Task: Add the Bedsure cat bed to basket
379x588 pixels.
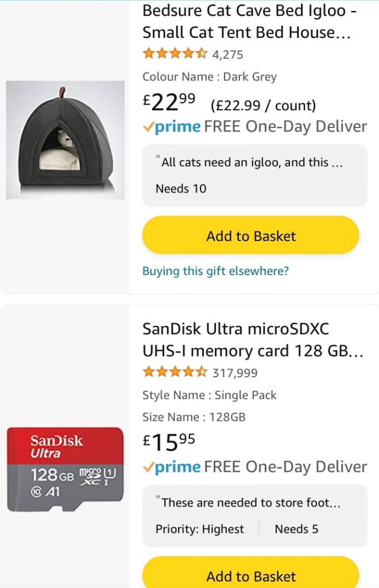Action: coord(251,235)
